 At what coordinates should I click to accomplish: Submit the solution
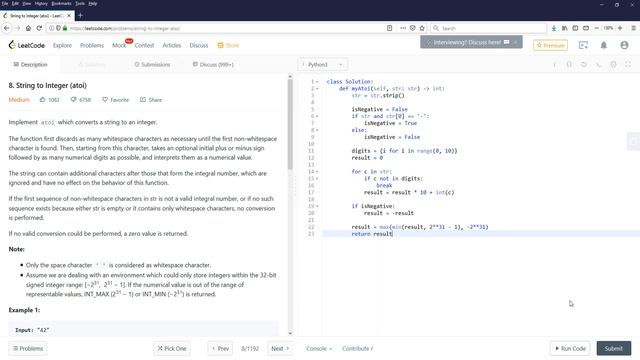613,349
